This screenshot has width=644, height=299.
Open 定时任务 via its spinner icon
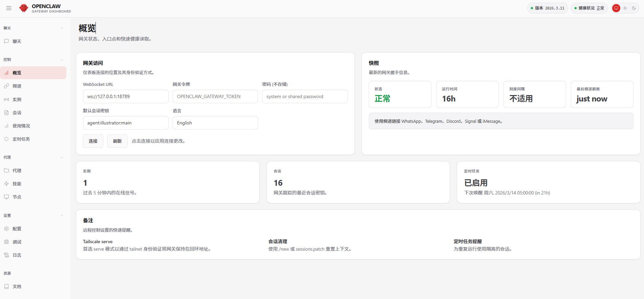6,139
